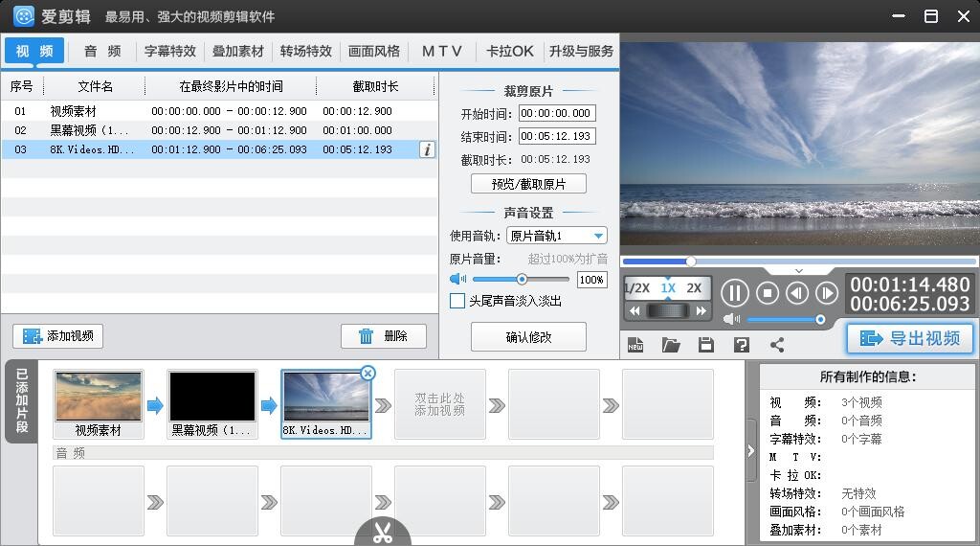
Task: Click the share icon
Action: (776, 345)
